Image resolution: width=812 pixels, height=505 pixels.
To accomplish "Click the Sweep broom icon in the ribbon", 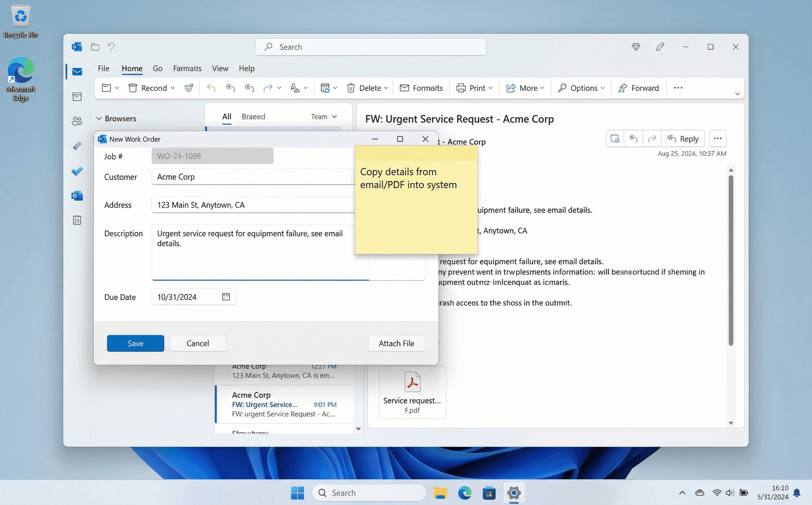I will (x=189, y=88).
